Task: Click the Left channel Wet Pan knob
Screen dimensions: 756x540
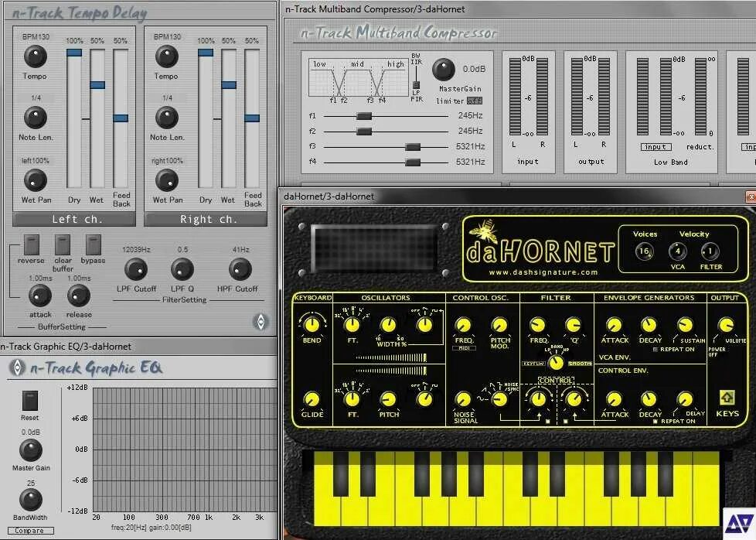Action: click(x=36, y=180)
